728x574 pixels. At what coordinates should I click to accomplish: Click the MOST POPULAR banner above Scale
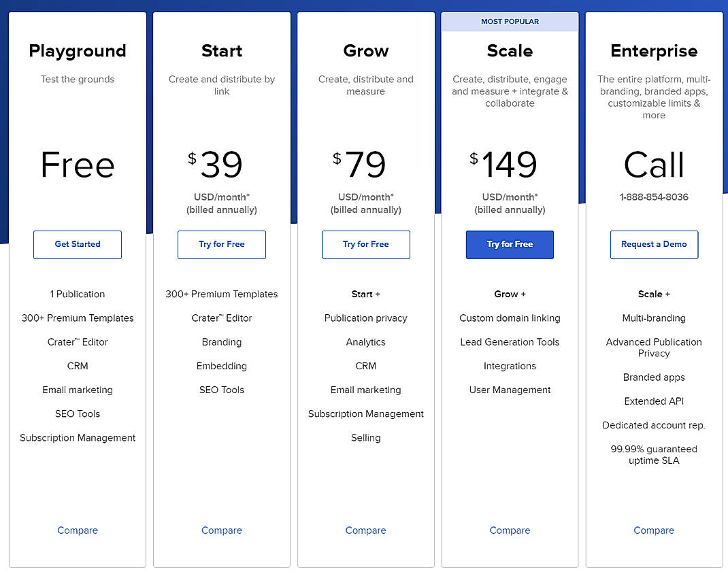[510, 21]
